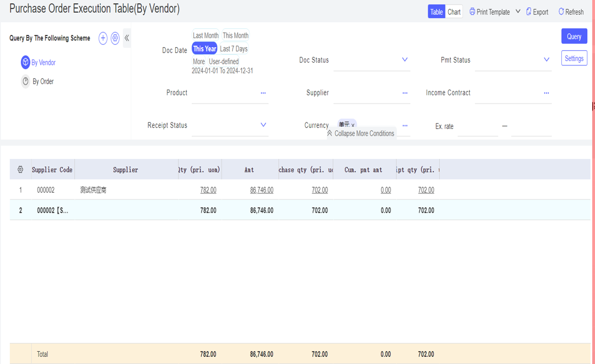Open the Product lookup ellipsis
Image resolution: width=595 pixels, height=364 pixels.
[x=263, y=93]
